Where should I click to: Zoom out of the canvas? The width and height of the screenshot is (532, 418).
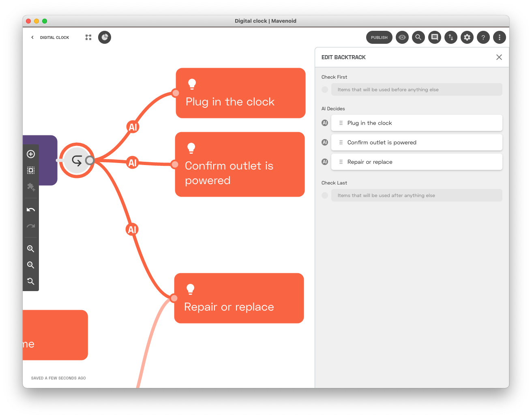(31, 265)
